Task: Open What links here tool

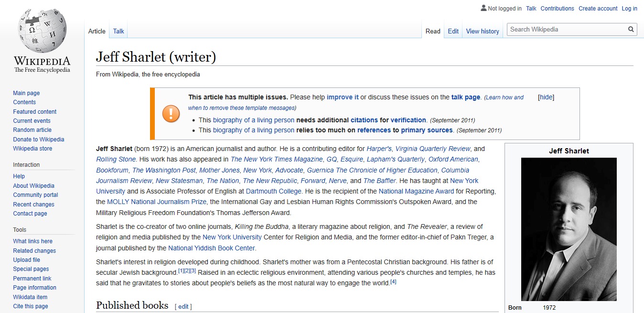Action: tap(33, 241)
